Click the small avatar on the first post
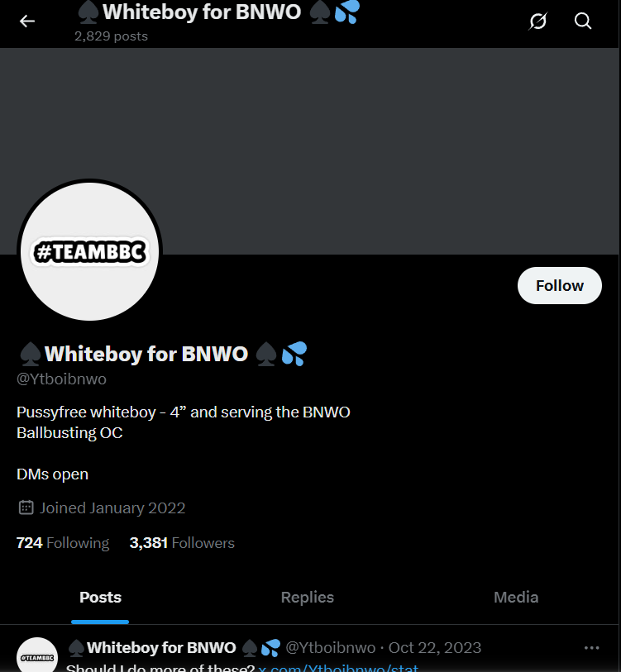The image size is (621, 672). click(37, 655)
